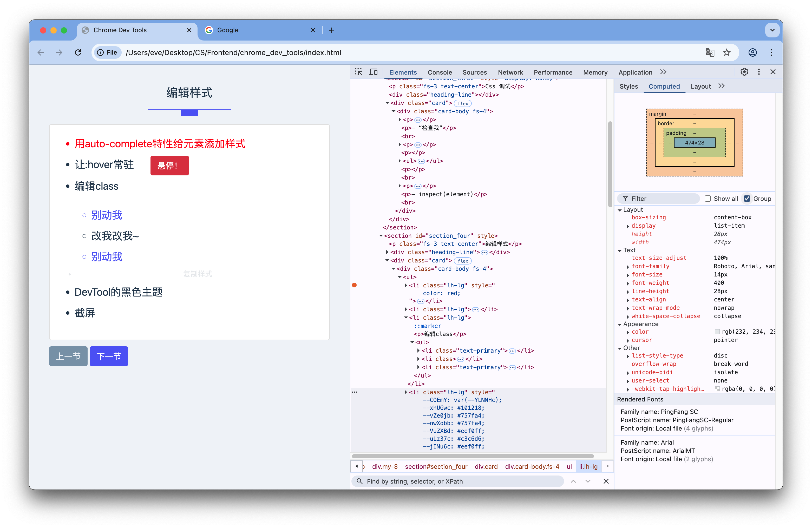Collapse the Layout computed section

[620, 210]
